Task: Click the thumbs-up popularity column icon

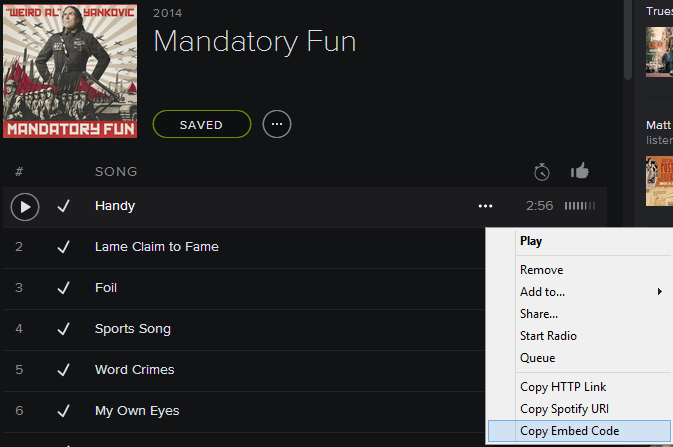Action: [580, 171]
